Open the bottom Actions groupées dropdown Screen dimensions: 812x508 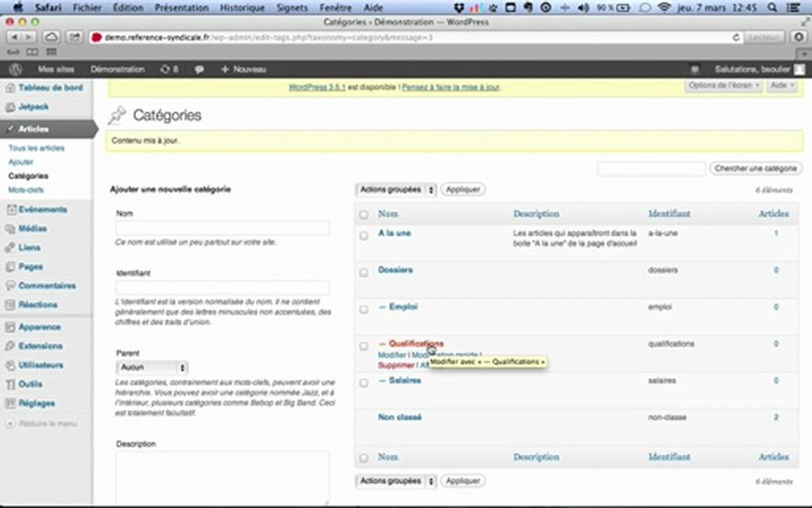point(396,481)
